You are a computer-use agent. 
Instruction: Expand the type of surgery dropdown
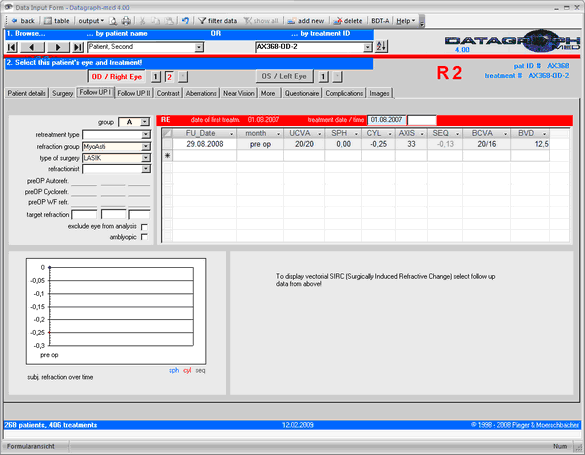pyautogui.click(x=146, y=158)
